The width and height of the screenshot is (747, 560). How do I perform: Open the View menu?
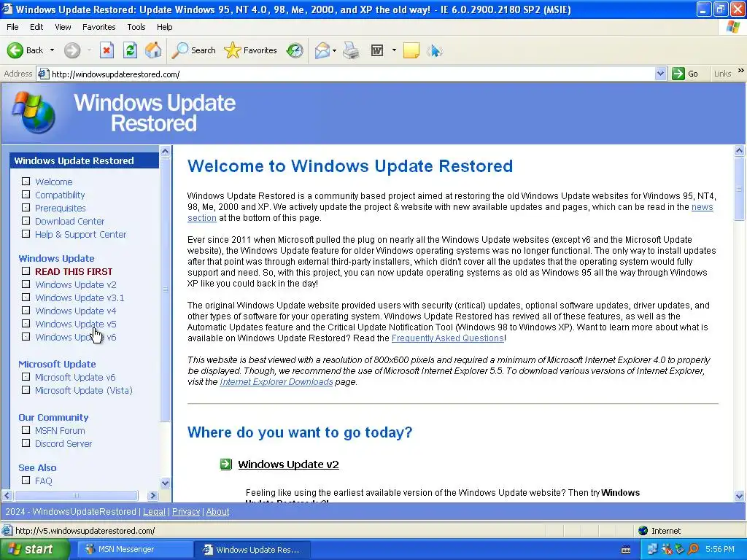tap(63, 27)
